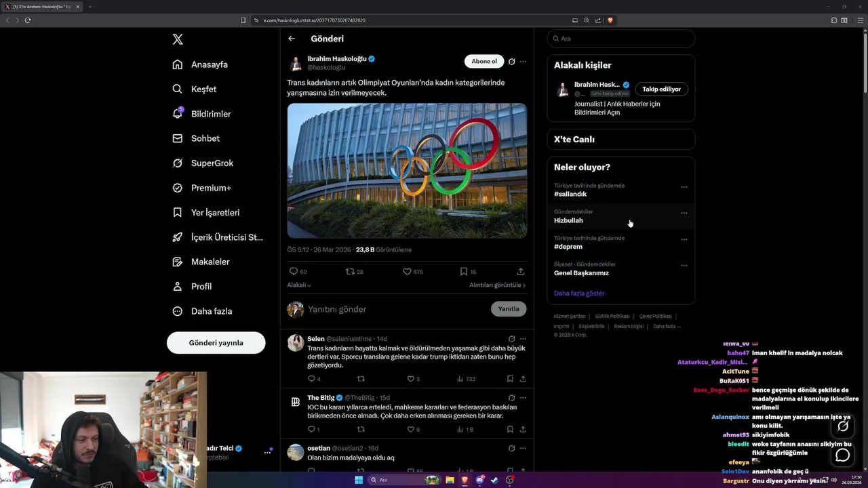Click the Yanıtını gönder reply field

click(397, 309)
